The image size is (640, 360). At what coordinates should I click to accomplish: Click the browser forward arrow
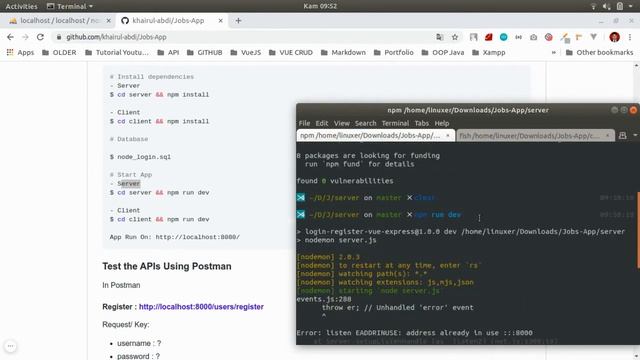pos(25,37)
